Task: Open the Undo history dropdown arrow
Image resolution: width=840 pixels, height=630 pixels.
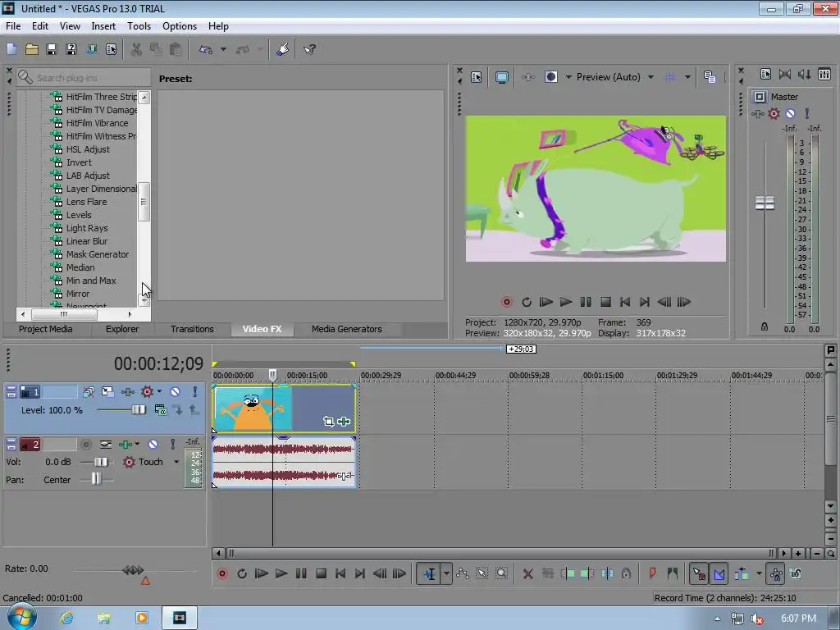Action: [223, 50]
